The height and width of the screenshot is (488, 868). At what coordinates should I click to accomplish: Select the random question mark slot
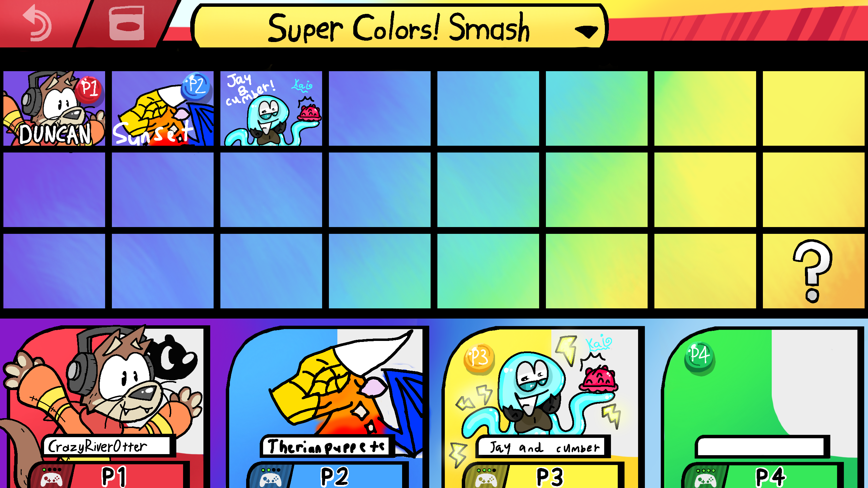(x=813, y=271)
